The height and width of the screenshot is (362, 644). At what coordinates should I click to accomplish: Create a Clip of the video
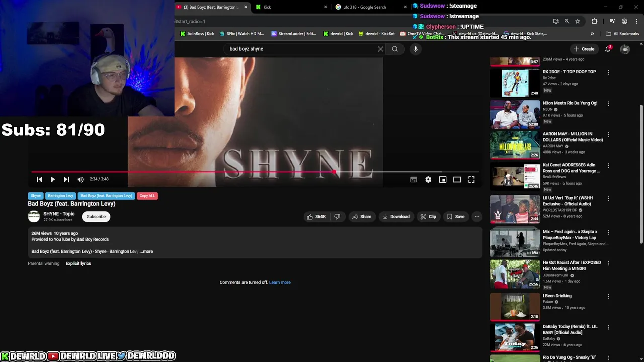pyautogui.click(x=428, y=217)
